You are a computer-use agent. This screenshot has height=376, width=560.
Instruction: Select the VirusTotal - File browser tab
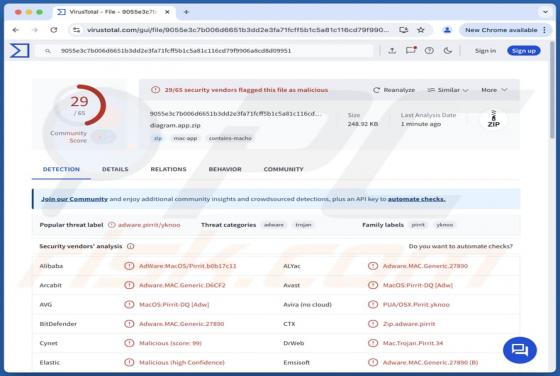114,12
